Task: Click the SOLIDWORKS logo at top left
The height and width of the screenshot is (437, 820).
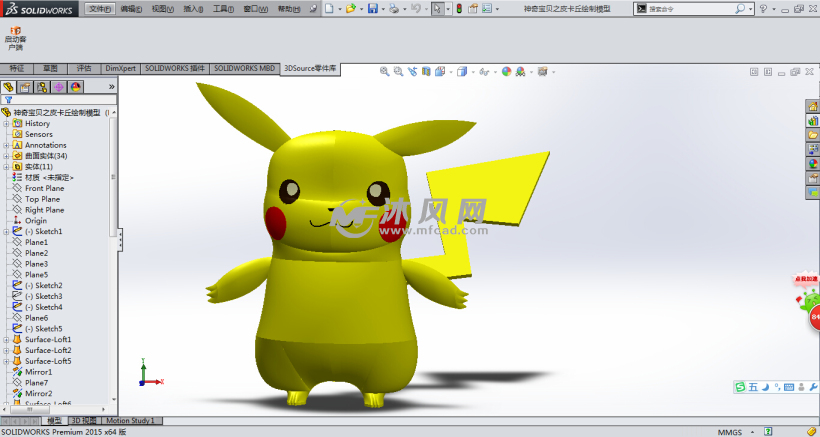Action: pyautogui.click(x=39, y=9)
